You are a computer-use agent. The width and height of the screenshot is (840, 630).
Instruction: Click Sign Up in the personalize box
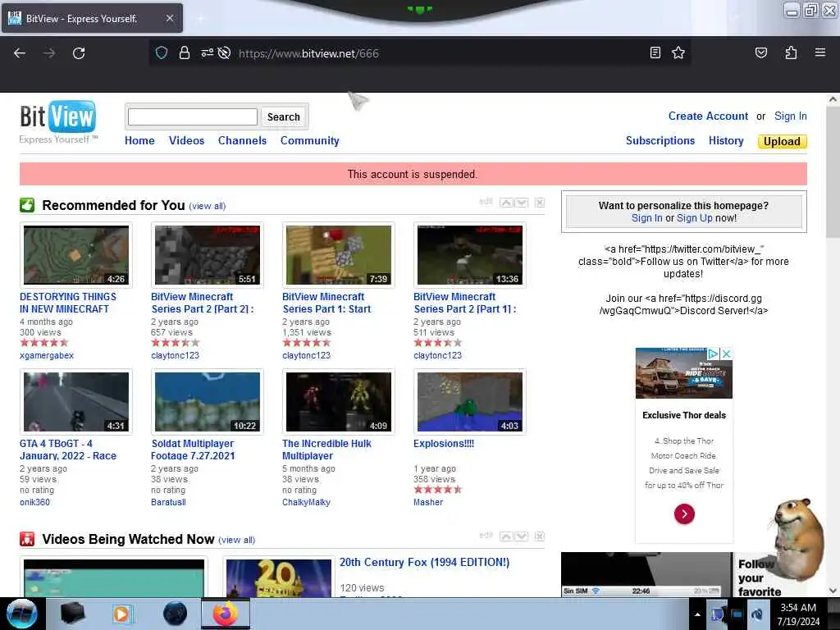click(x=694, y=218)
